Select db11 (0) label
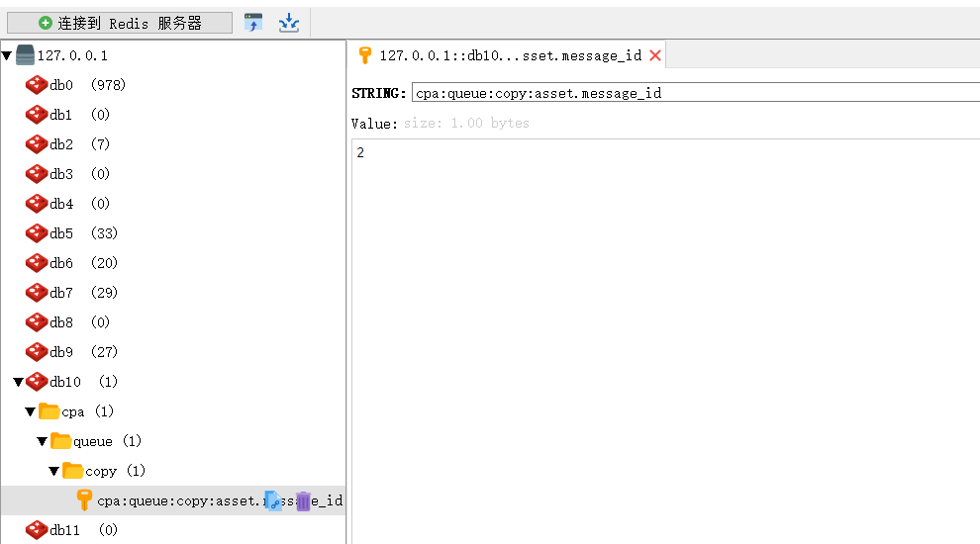980x544 pixels. point(84,529)
